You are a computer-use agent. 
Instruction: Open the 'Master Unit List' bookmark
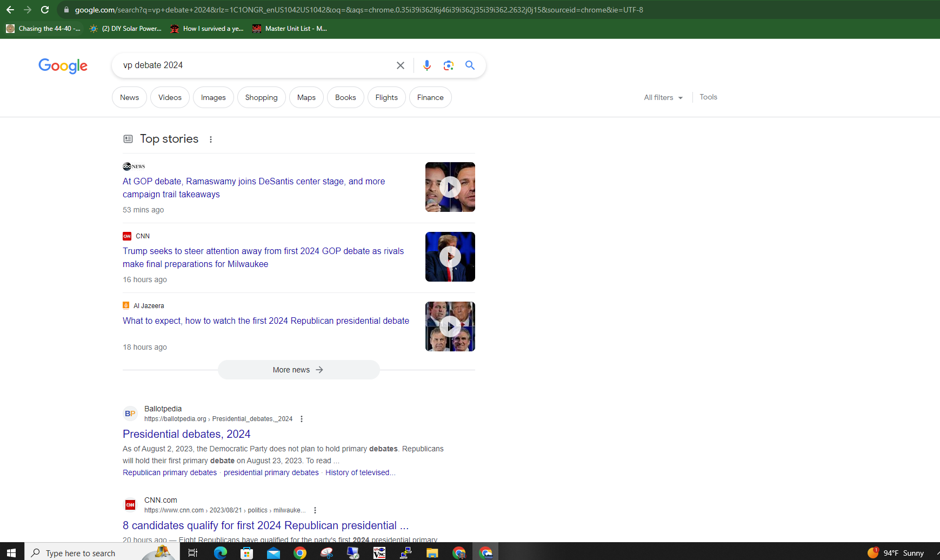tap(290, 29)
